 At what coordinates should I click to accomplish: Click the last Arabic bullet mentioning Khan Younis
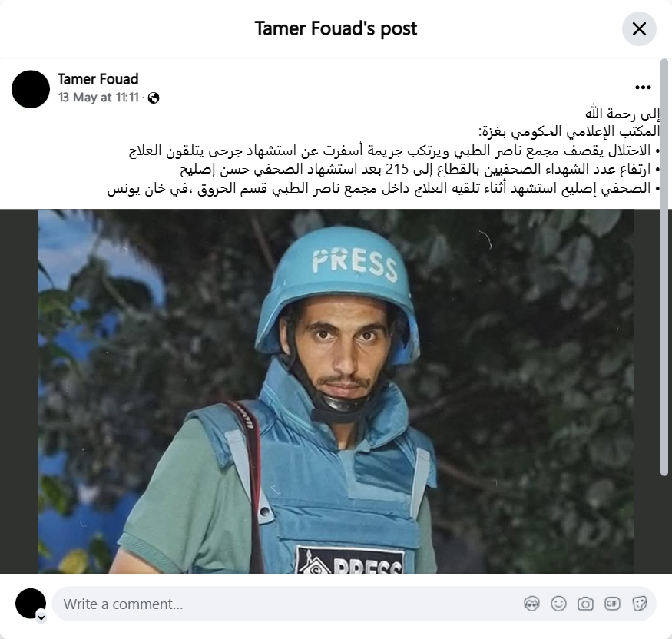[383, 188]
